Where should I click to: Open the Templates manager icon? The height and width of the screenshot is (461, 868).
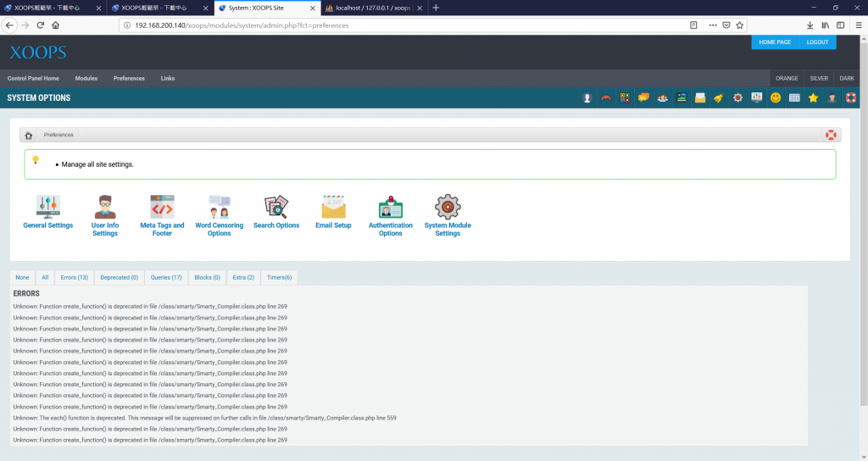click(794, 98)
